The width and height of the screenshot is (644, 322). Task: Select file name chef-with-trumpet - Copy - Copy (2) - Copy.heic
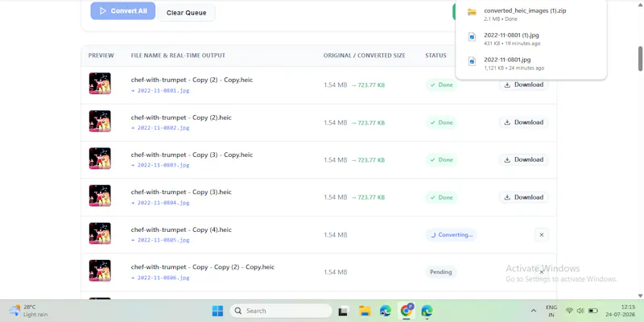point(203,267)
